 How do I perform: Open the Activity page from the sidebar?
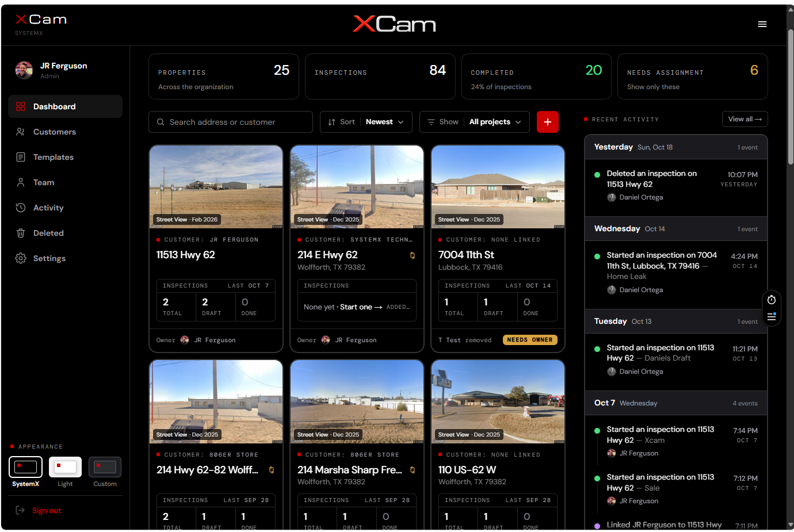coord(65,208)
